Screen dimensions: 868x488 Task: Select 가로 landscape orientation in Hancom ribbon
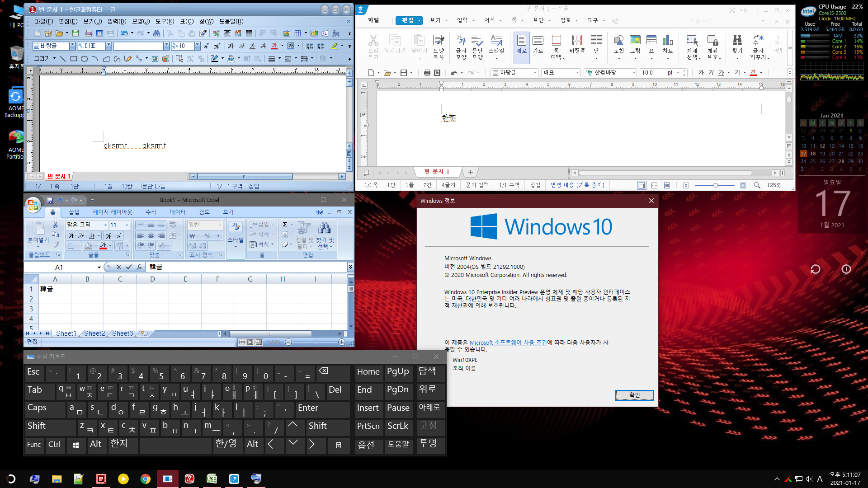(x=538, y=44)
